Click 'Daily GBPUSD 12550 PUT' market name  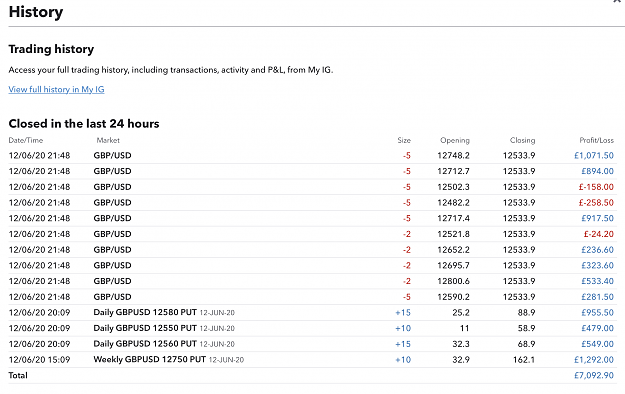point(145,328)
